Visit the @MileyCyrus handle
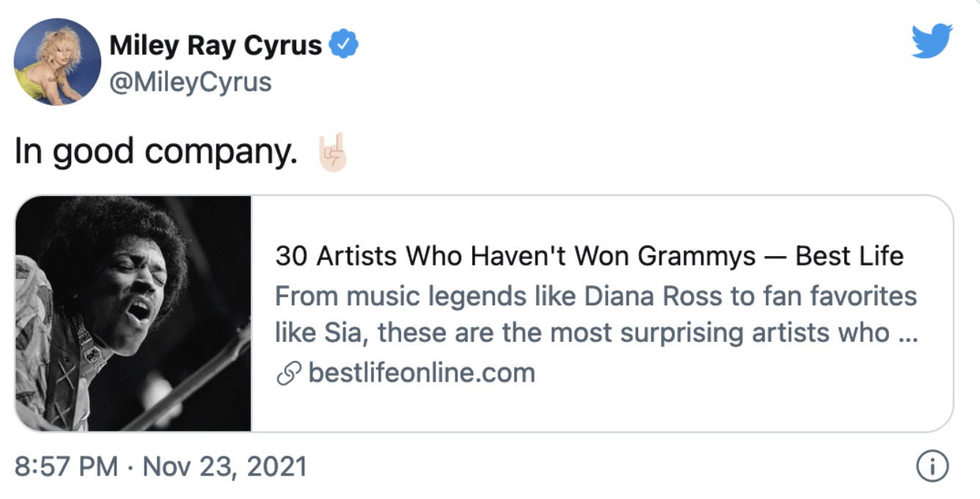The width and height of the screenshot is (980, 499). coord(190,82)
